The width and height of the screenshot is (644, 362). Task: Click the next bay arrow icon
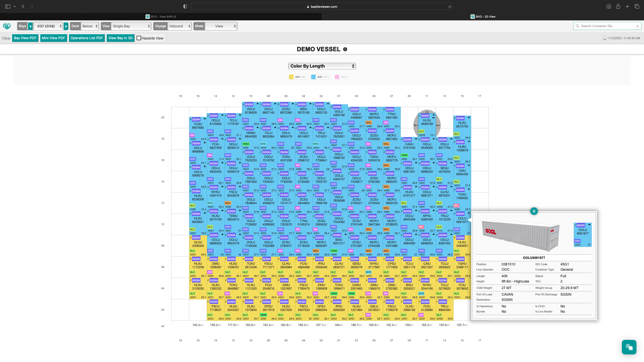[x=66, y=26]
